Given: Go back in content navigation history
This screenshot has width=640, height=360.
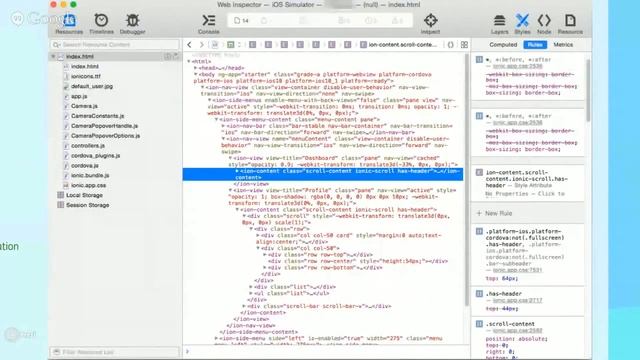Looking at the screenshot, I should coord(189,44).
